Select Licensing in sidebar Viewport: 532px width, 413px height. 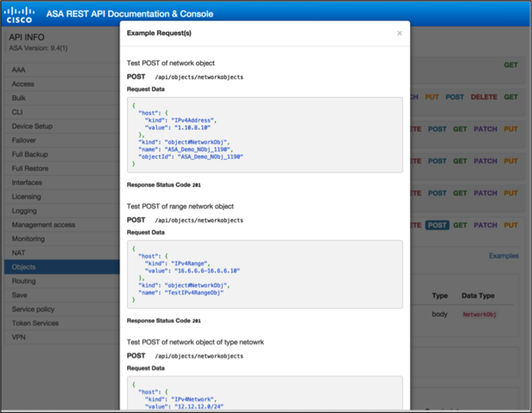[62, 197]
